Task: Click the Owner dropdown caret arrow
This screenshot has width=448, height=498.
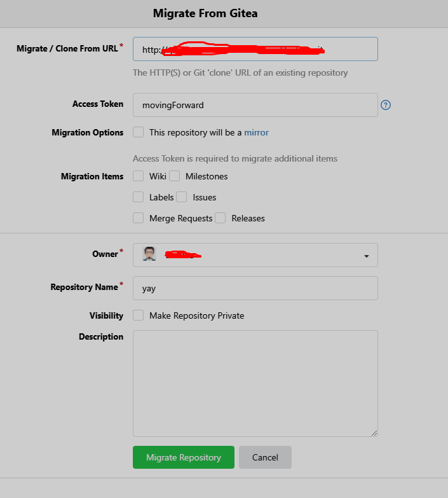Action: click(367, 256)
